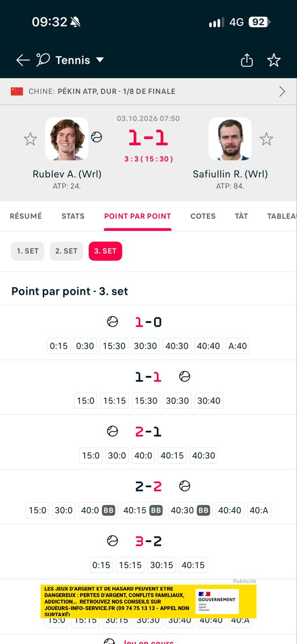Screen dimensions: 297x644
Task: Tap the TÀT tab
Action: [241, 216]
